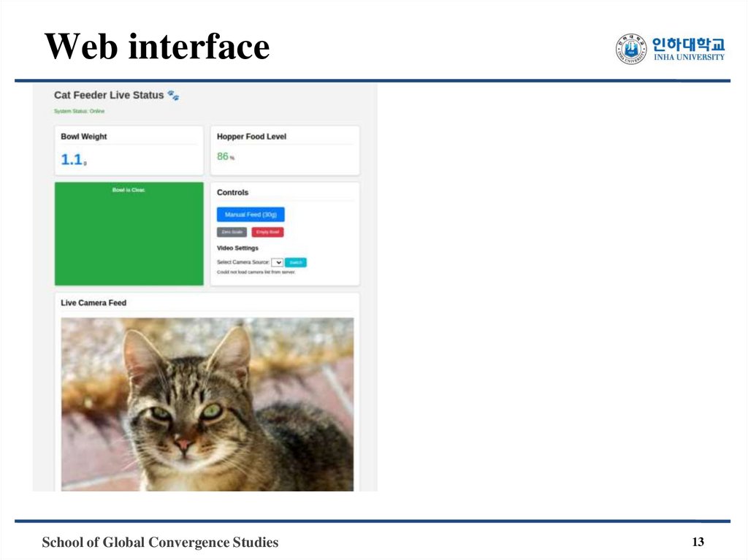Click the teal Switch camera button
This screenshot has height=560, width=748.
[296, 262]
